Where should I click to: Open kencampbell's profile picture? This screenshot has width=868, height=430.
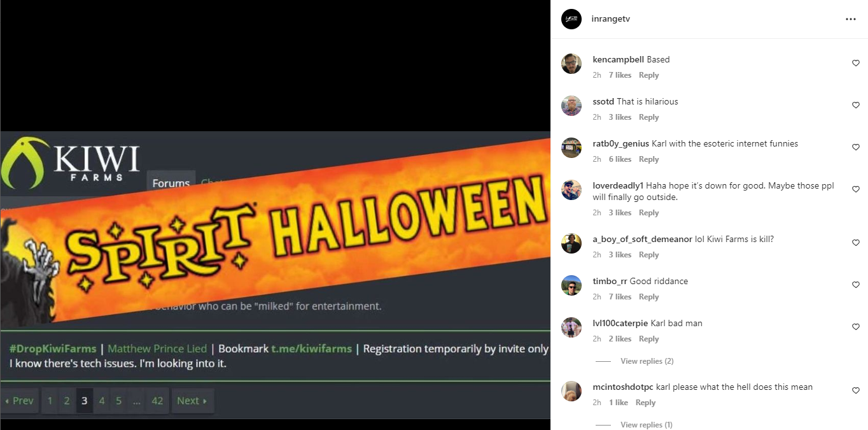click(571, 64)
